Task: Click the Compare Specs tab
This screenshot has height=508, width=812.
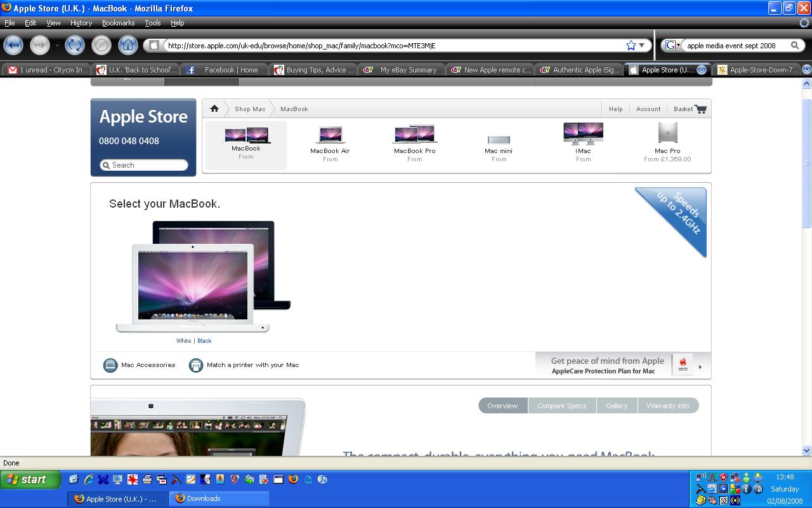Action: [x=562, y=406]
